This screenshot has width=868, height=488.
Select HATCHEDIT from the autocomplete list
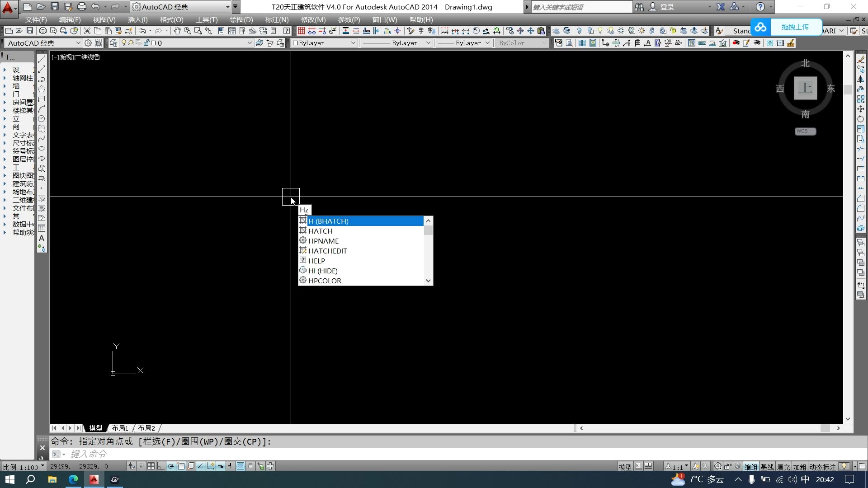tap(327, 251)
